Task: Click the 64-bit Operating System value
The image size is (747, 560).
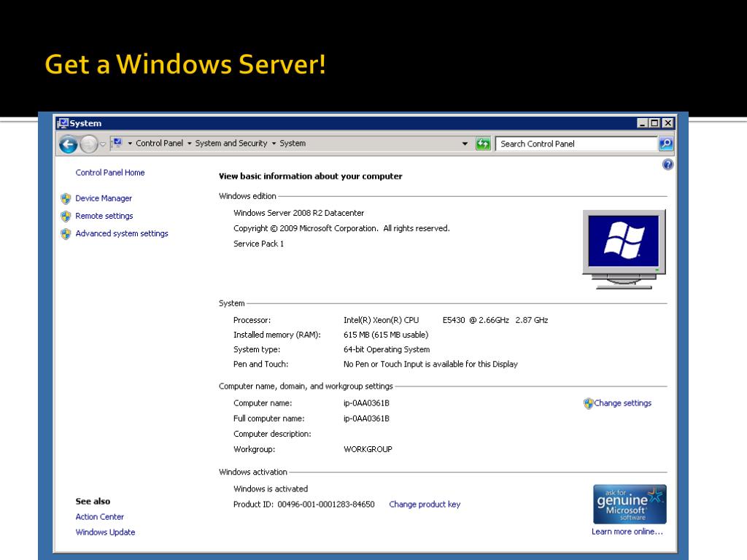Action: pyautogui.click(x=387, y=349)
